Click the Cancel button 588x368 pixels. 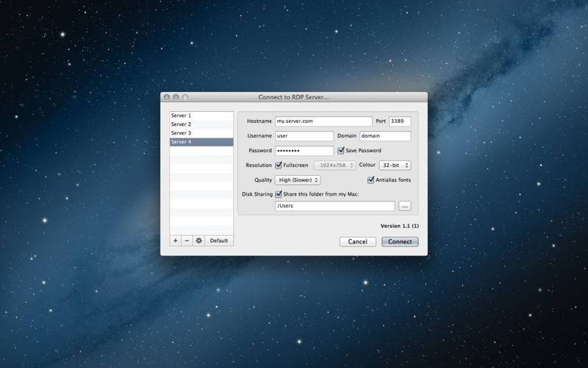coord(357,241)
